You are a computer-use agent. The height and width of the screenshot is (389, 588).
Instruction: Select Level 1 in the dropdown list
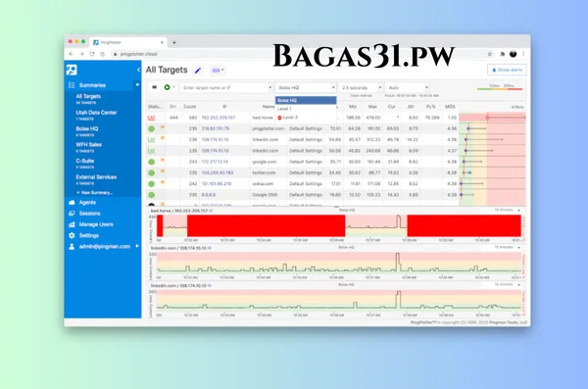click(306, 109)
